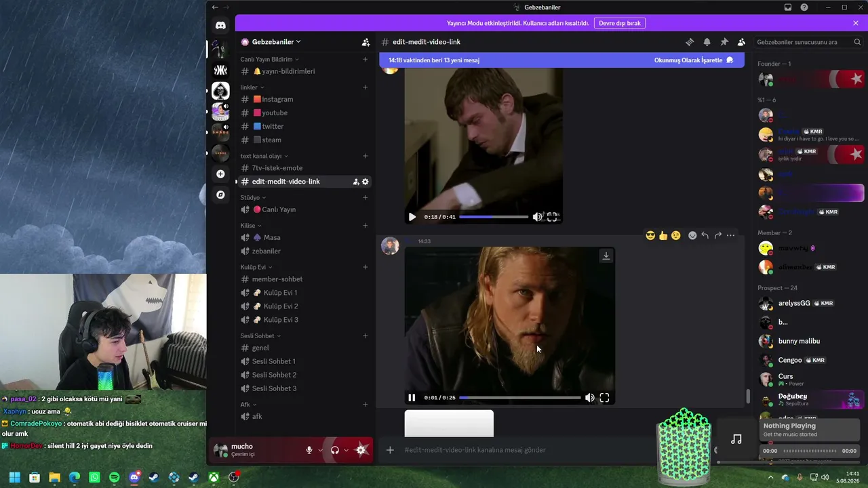Image resolution: width=868 pixels, height=488 pixels.
Task: Collapse the Kilise category
Action: pyautogui.click(x=251, y=226)
